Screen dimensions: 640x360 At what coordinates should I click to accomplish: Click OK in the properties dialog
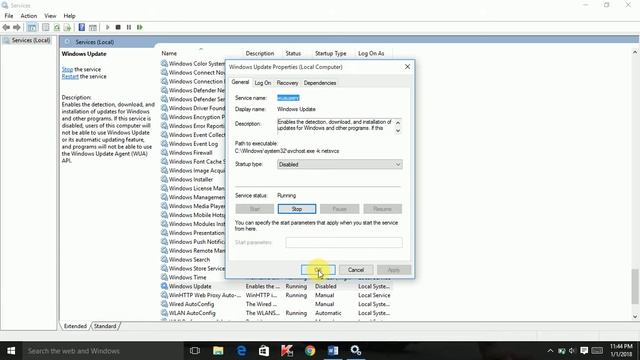point(318,270)
